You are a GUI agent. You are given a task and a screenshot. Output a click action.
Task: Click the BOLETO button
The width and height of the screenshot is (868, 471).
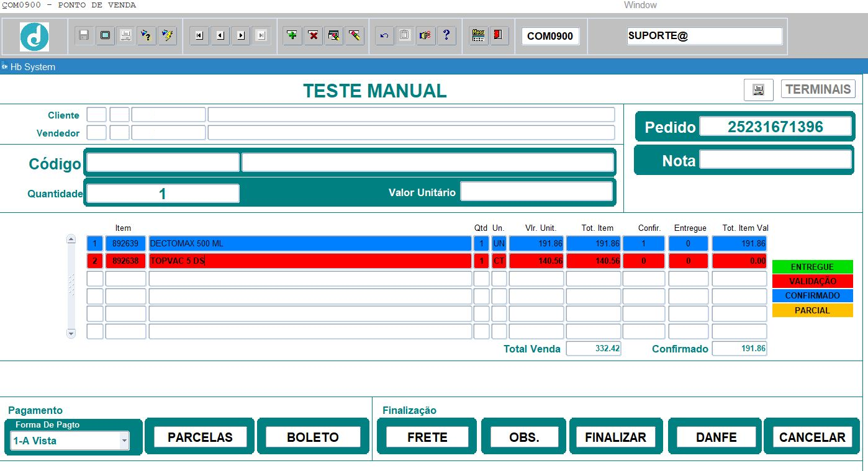(313, 437)
